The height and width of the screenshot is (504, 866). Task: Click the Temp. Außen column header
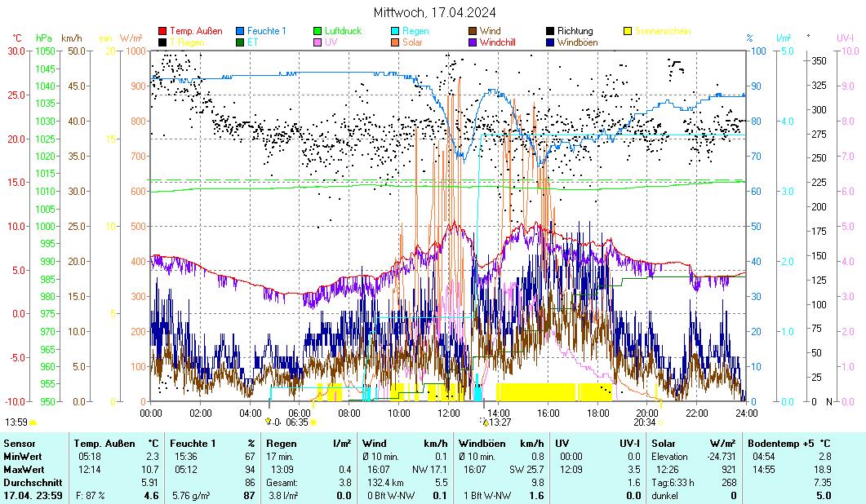point(104,443)
